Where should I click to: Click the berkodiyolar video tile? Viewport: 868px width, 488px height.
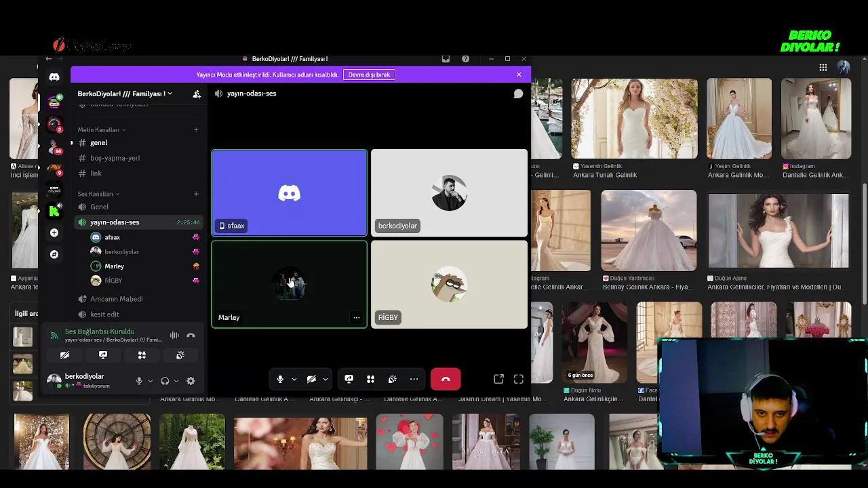tap(449, 193)
